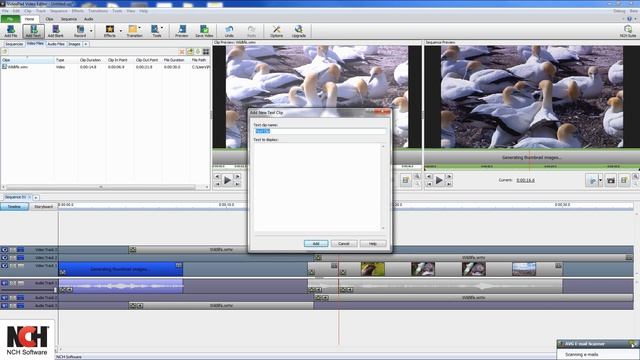Step back one frame in Clip Preview

click(217, 176)
